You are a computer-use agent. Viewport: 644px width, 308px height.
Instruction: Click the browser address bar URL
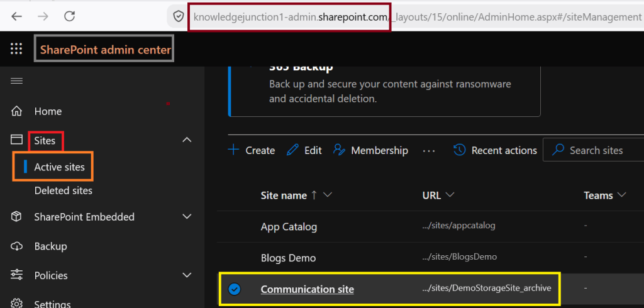tap(417, 17)
